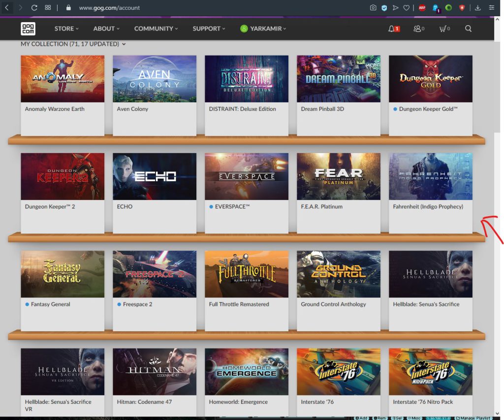Click the page scrollbar up arrow
Screen dimensions: 504x420
[497, 19]
